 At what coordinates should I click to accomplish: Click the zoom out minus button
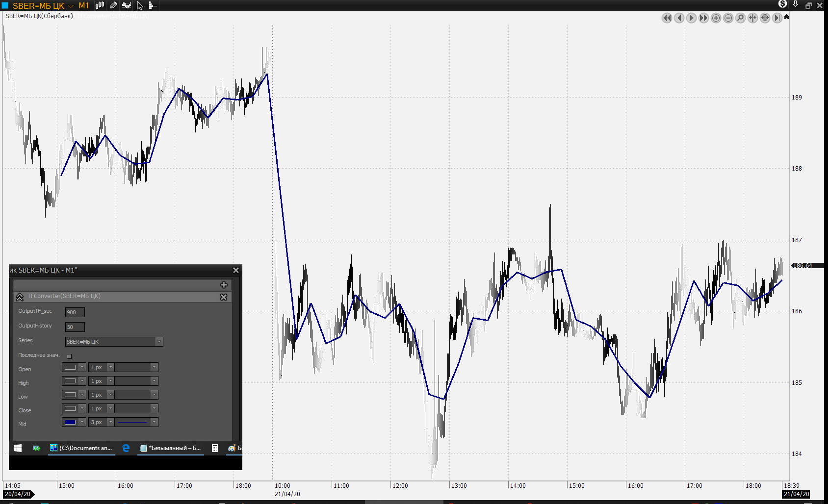728,18
